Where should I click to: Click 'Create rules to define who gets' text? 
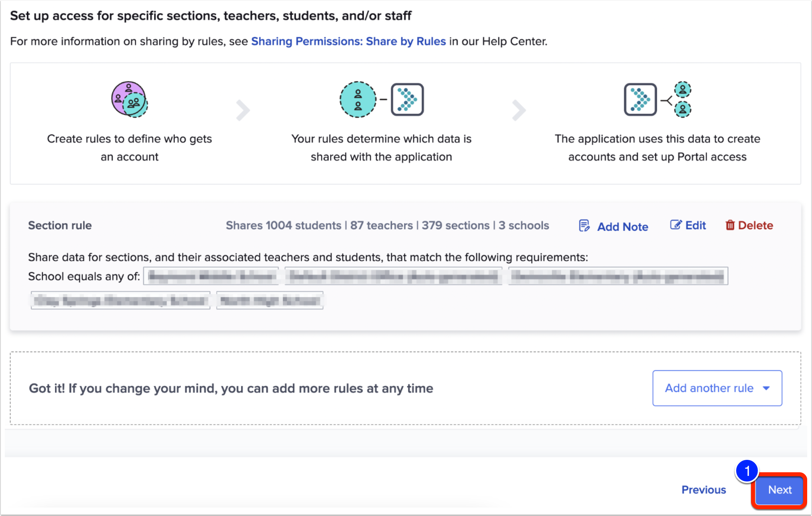[129, 139]
